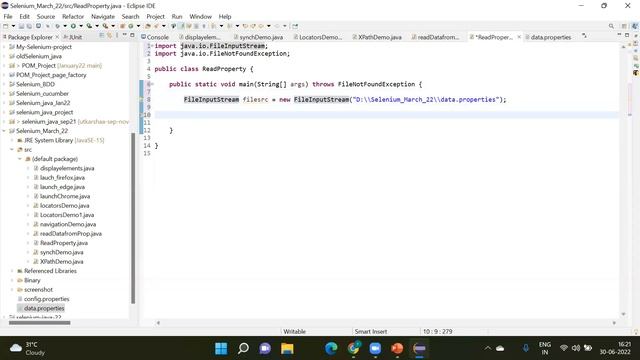Select config.properties in Package Explorer

(x=47, y=299)
